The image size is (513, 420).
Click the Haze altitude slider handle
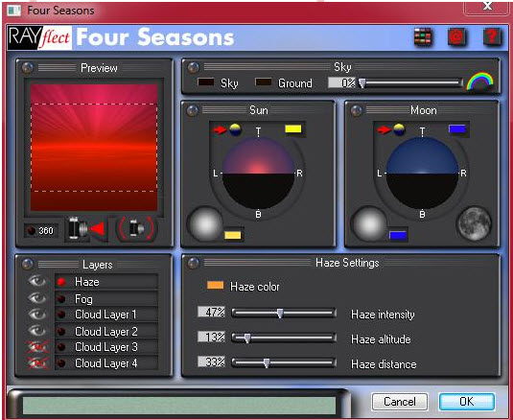click(247, 338)
